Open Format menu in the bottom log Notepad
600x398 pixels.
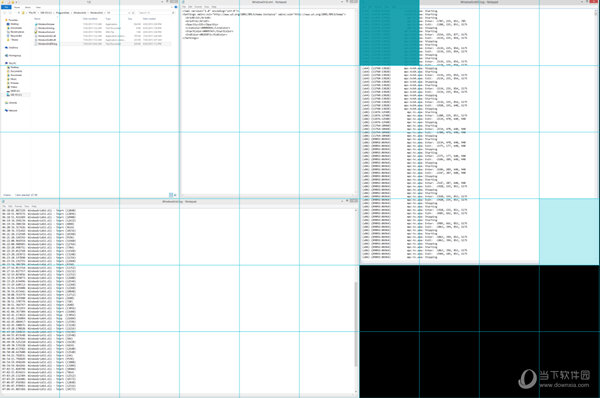coord(18,206)
